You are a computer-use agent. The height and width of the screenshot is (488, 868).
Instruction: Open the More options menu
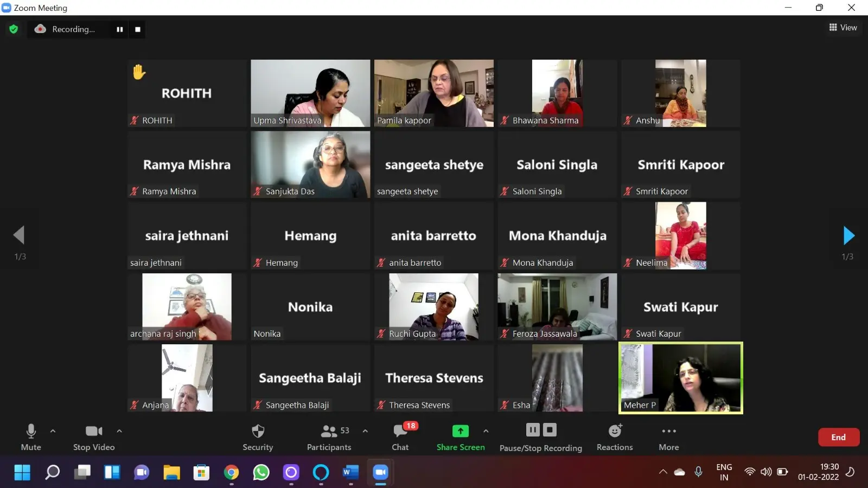point(668,436)
